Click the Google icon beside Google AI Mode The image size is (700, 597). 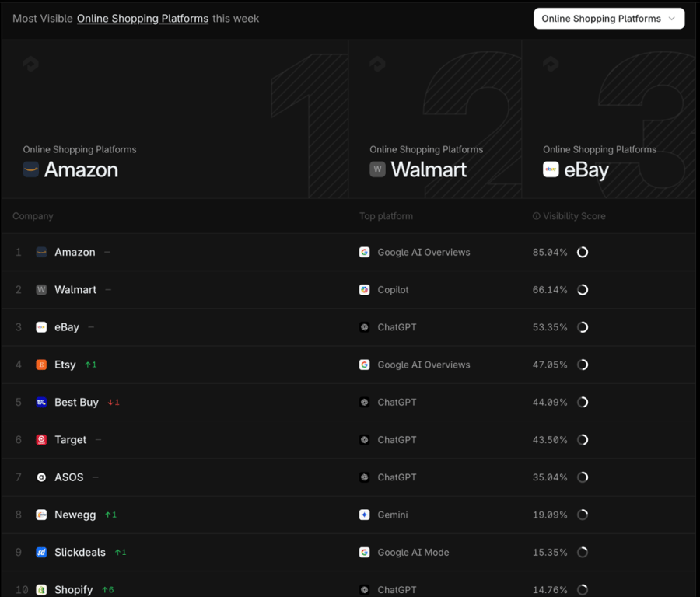pyautogui.click(x=364, y=553)
